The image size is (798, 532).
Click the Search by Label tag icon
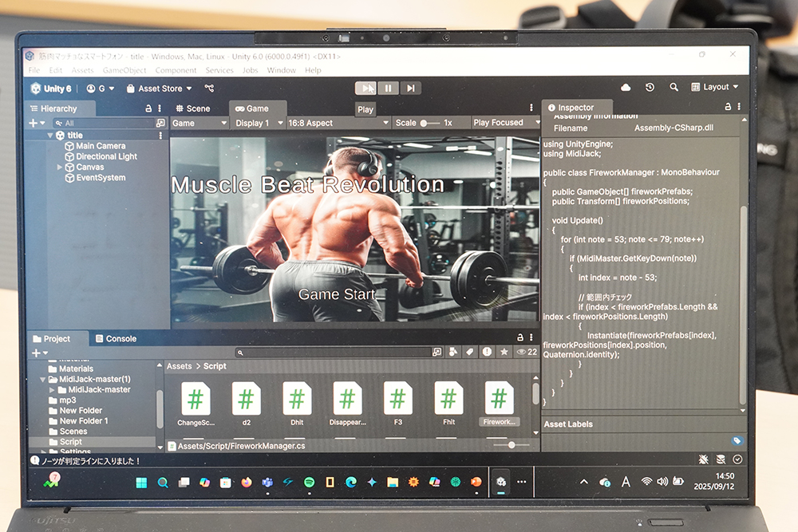(470, 352)
